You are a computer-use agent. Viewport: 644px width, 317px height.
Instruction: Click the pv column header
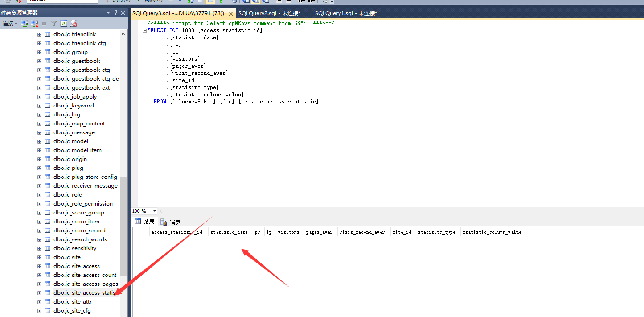point(258,232)
